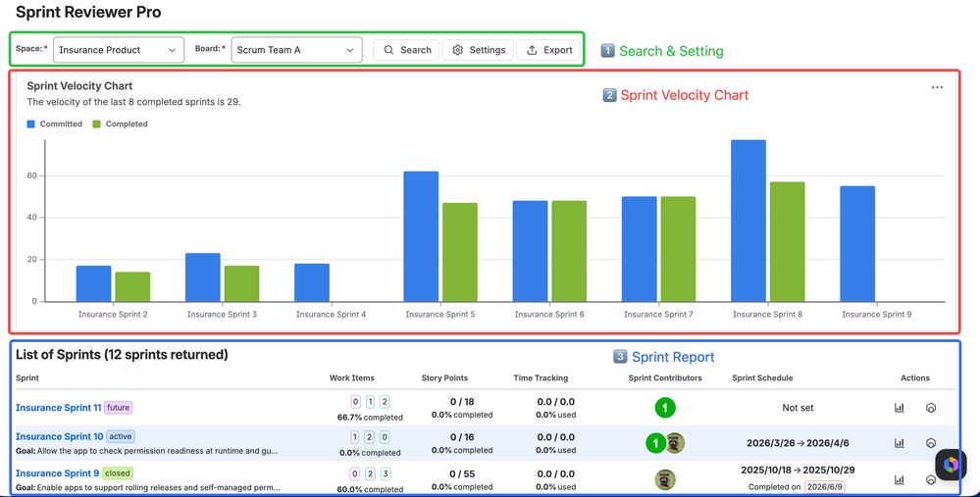Toggle the Committed series in chart legend
Image resolution: width=980 pixels, height=497 pixels.
coord(54,124)
